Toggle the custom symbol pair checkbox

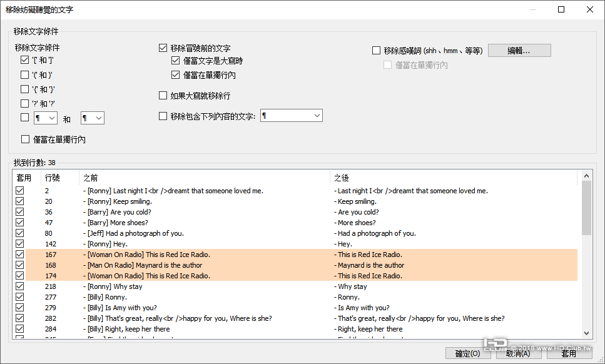point(24,118)
